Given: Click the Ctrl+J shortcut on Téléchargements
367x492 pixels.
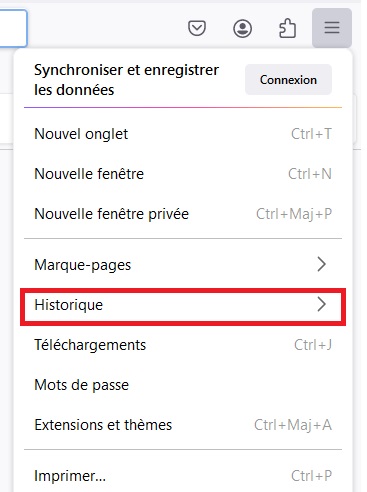Looking at the screenshot, I should point(313,345).
